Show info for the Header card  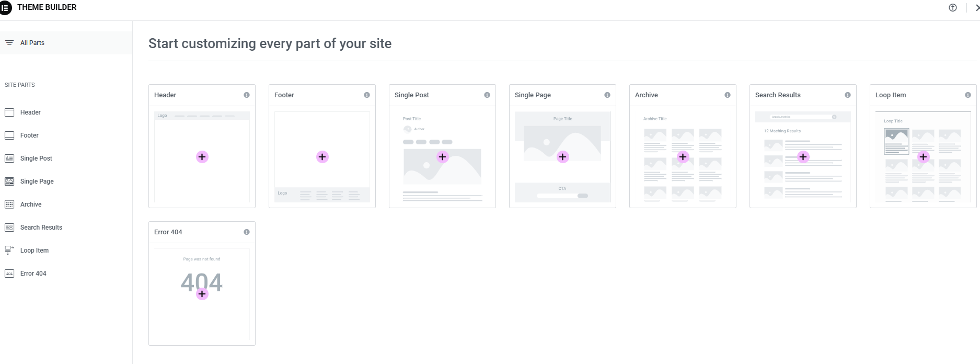click(247, 95)
